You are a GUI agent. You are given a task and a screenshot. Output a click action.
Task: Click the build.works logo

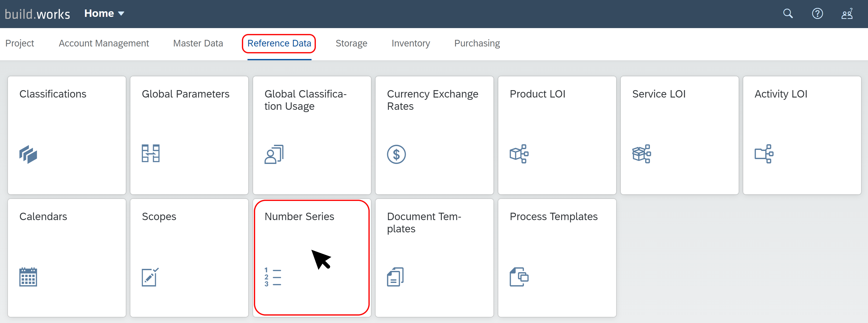(38, 14)
